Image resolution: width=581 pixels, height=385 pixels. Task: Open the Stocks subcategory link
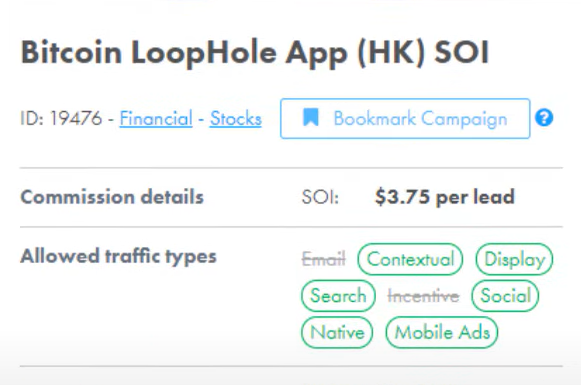236,119
